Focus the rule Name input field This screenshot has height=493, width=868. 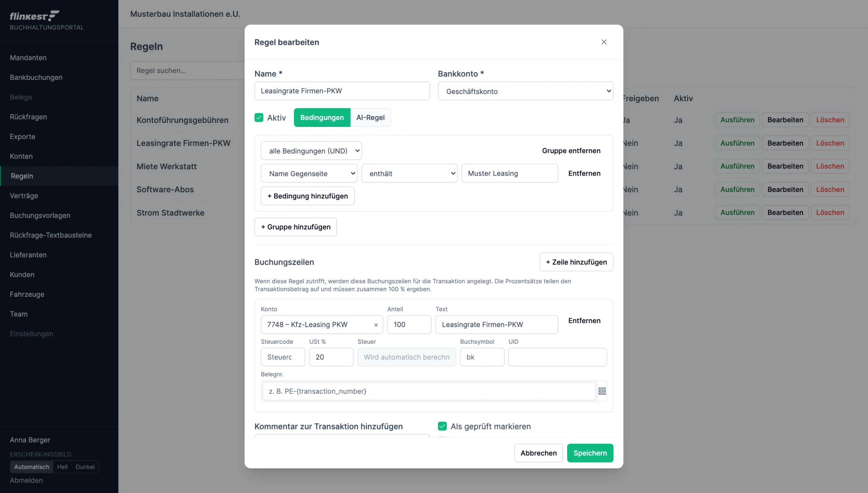342,91
